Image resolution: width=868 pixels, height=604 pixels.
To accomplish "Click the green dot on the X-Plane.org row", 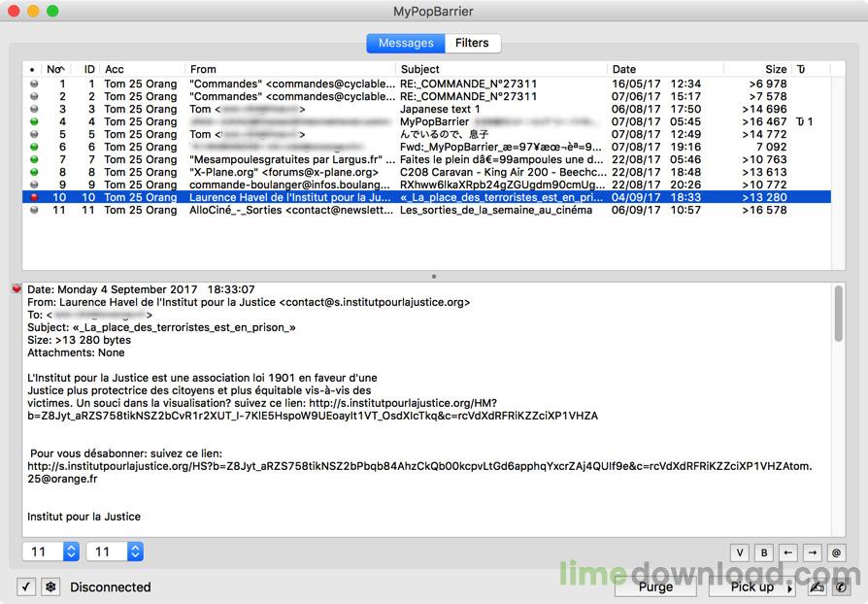I will click(34, 172).
